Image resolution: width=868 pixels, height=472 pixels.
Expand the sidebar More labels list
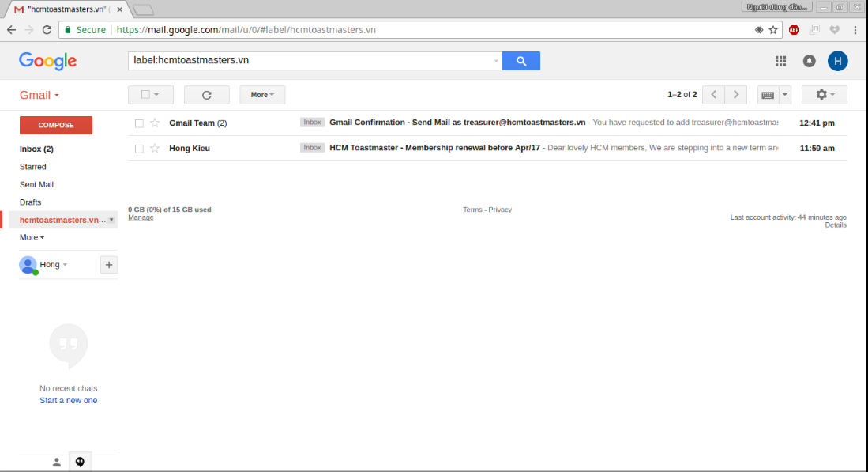tap(32, 237)
